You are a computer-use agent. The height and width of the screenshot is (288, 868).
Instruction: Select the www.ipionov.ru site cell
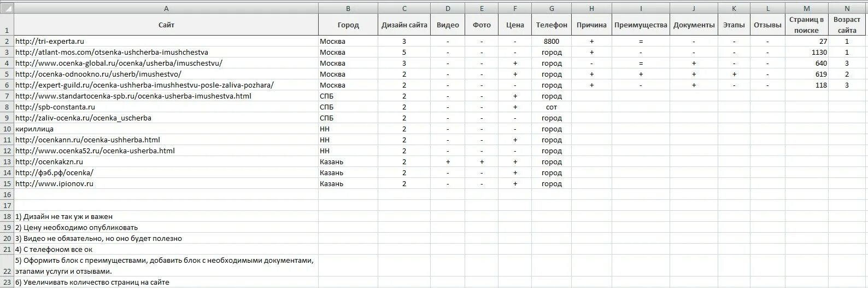coord(166,183)
